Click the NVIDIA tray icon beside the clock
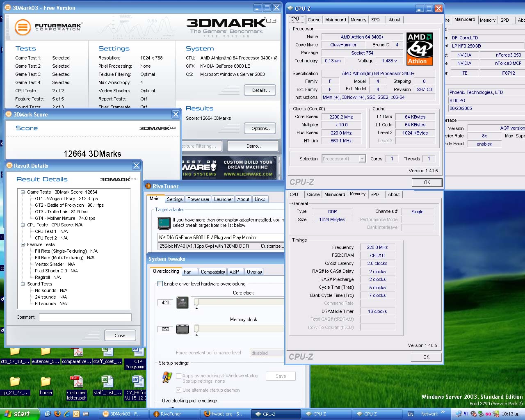 tap(496, 414)
